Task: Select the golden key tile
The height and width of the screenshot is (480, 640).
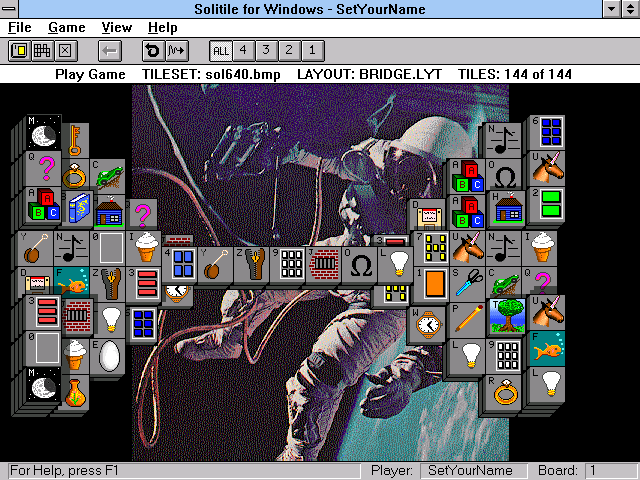Action: (75, 141)
